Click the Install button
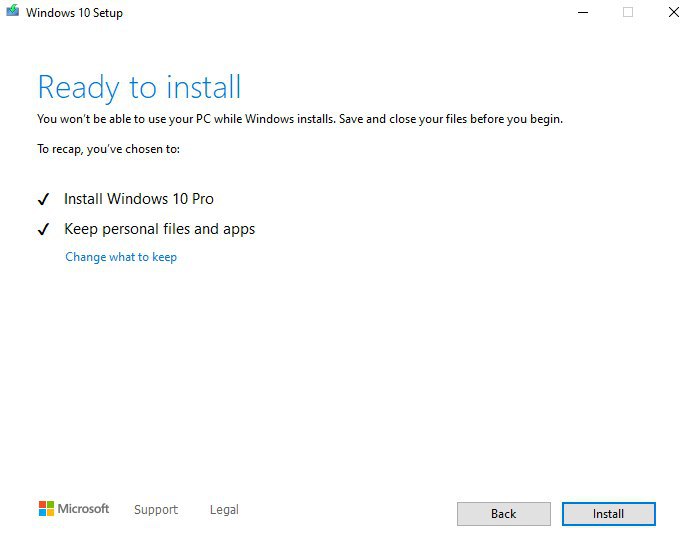 [x=608, y=514]
